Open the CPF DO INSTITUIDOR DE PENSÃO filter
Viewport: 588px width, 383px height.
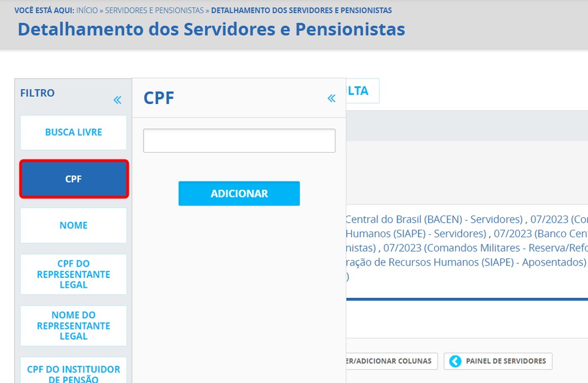coord(73,372)
